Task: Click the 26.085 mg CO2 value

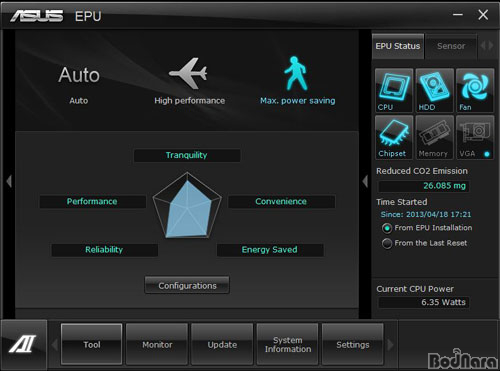Action: (424, 186)
